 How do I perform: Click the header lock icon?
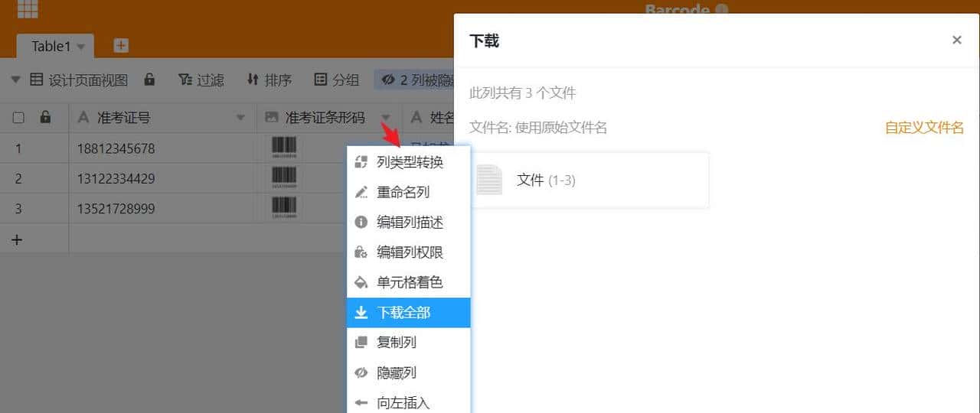[45, 117]
